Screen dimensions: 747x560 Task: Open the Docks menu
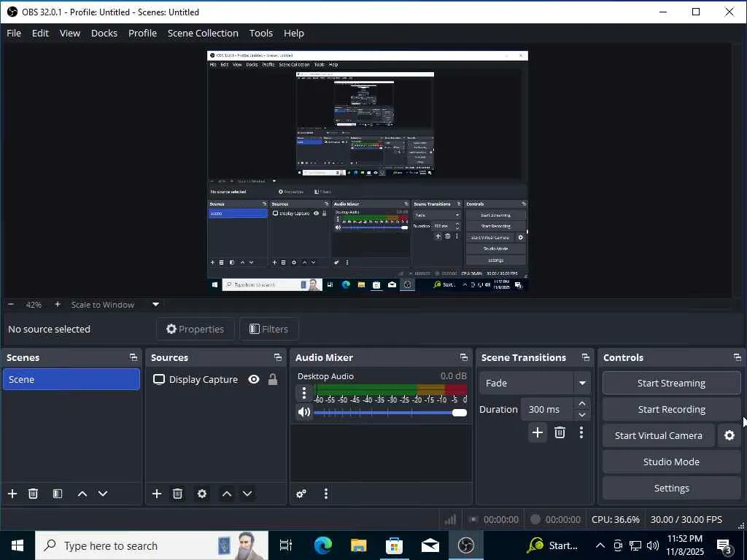(104, 34)
